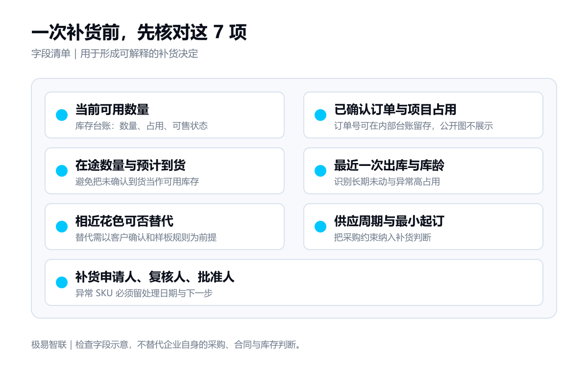Select the 补货申请人、复核人、批准人 heading
The width and height of the screenshot is (588, 372).
point(155,277)
